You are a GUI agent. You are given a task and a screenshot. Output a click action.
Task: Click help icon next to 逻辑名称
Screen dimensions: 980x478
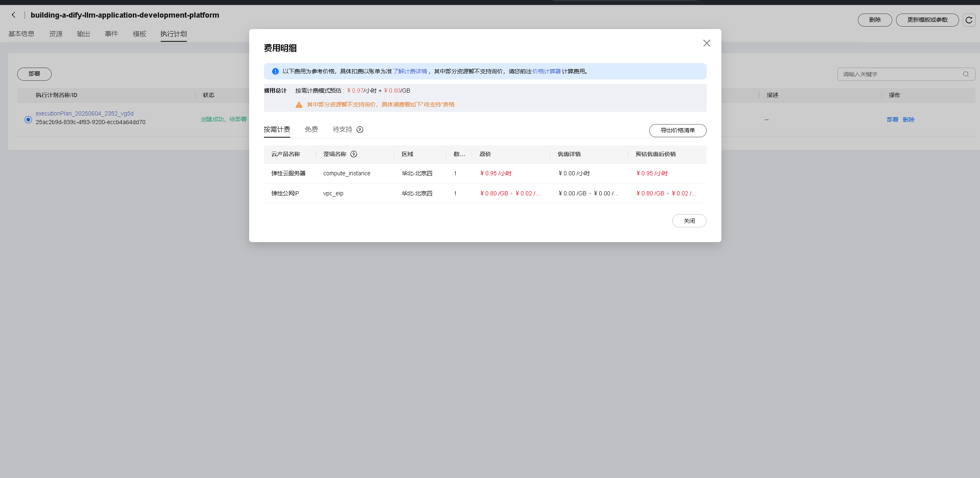click(x=354, y=154)
